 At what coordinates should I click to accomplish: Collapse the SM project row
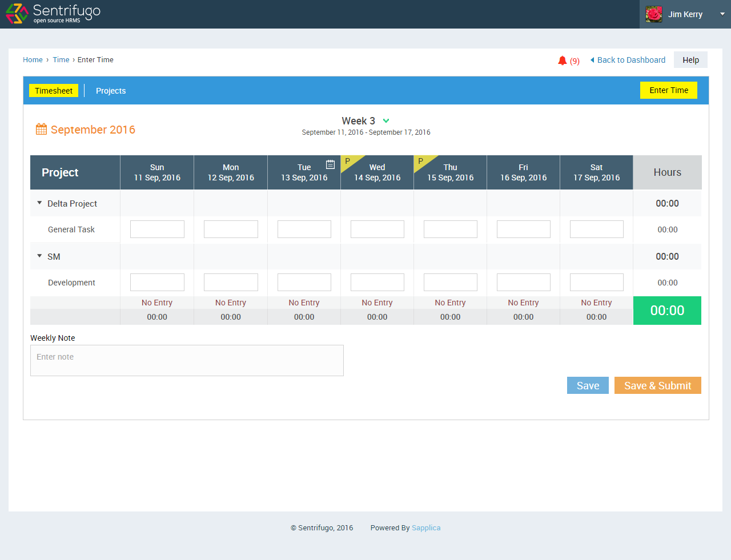click(39, 256)
